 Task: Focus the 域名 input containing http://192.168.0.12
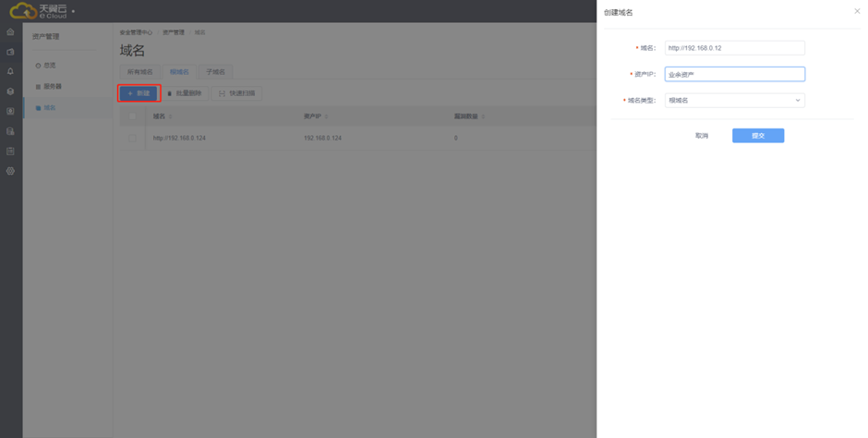coord(735,48)
